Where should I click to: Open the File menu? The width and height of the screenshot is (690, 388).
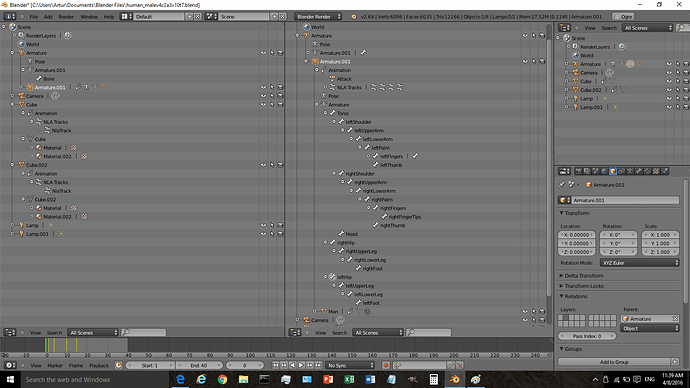[x=33, y=17]
